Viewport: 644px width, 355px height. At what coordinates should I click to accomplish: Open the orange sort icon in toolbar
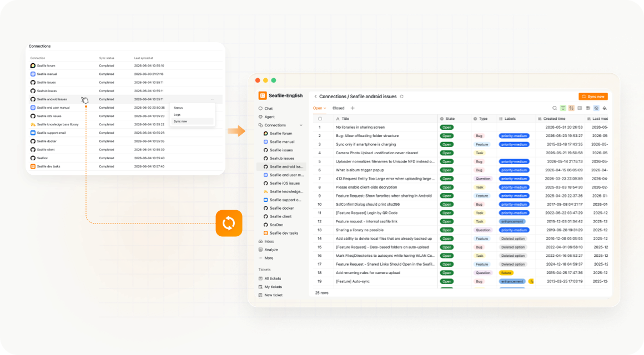click(x=571, y=108)
